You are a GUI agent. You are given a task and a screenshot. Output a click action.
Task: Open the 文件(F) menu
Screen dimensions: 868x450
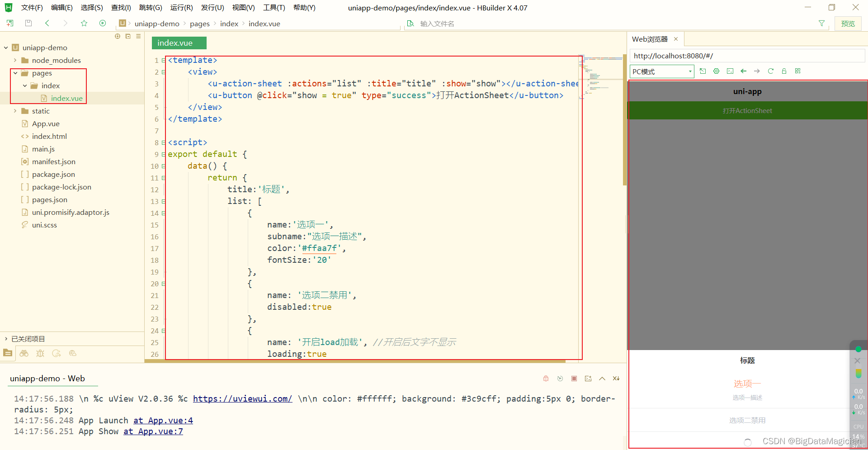click(32, 8)
